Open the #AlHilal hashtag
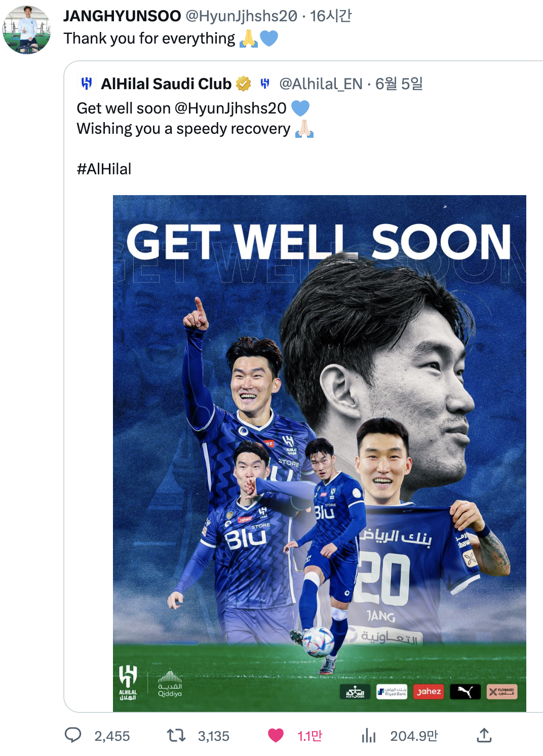Screen dimensions: 543x756 point(104,169)
